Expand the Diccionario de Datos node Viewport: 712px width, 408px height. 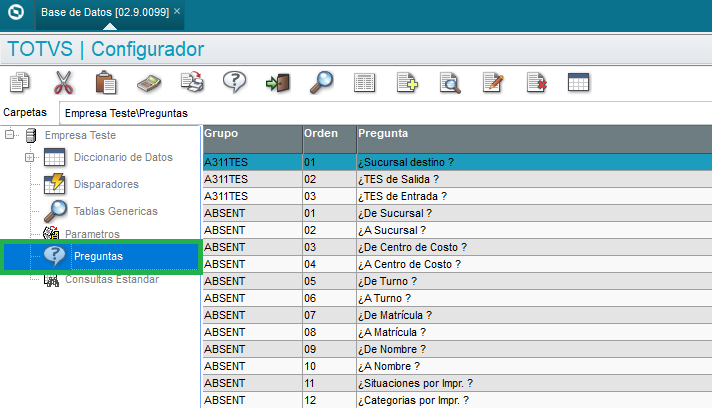pos(30,157)
